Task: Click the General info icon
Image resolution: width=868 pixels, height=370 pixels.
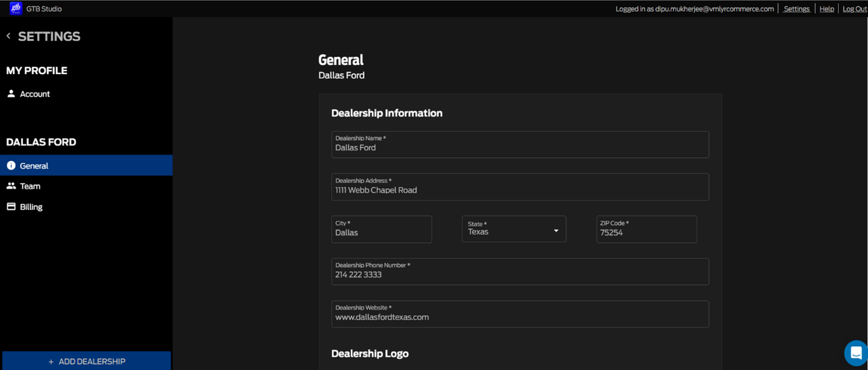Action: coord(11,165)
